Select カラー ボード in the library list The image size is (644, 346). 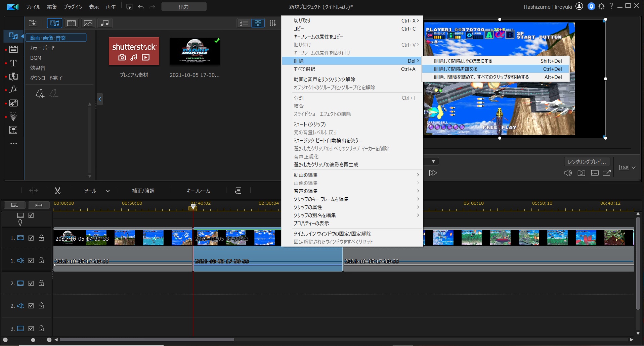pos(42,48)
